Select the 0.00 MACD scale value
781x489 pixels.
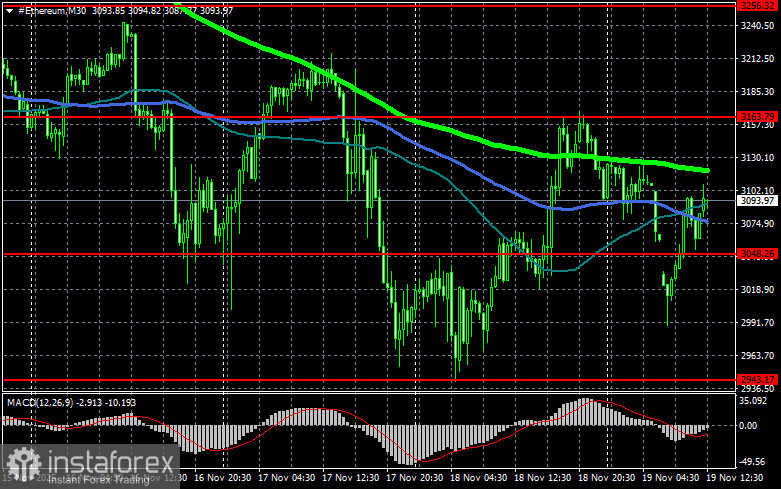pyautogui.click(x=748, y=426)
